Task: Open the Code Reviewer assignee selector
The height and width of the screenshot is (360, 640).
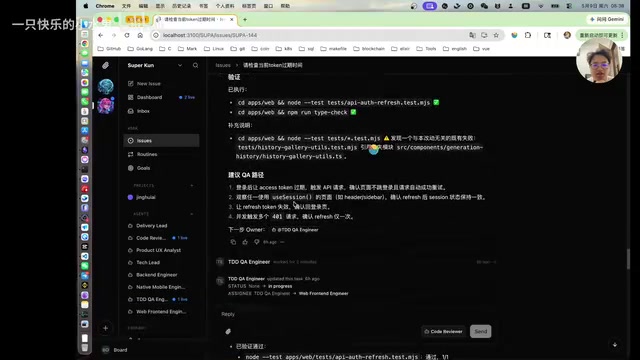Action: click(444, 331)
